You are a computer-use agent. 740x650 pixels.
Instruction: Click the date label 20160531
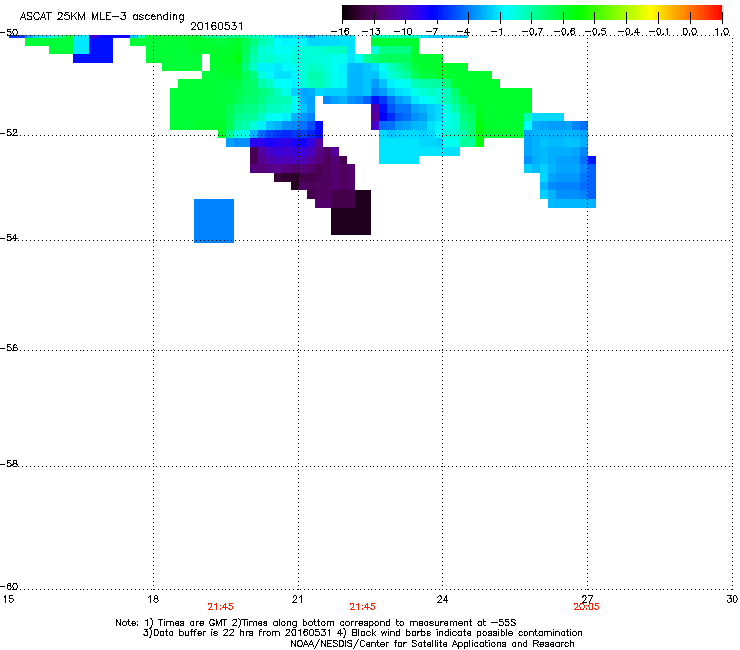[217, 26]
